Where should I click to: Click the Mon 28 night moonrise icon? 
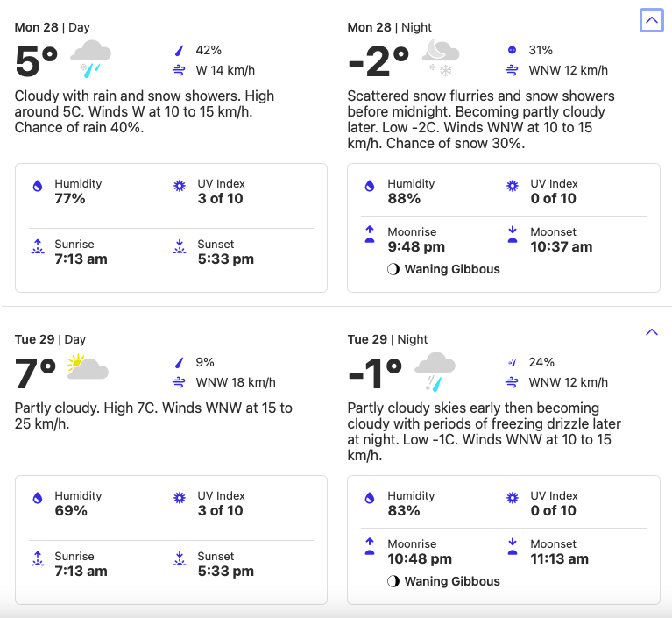coord(370,234)
